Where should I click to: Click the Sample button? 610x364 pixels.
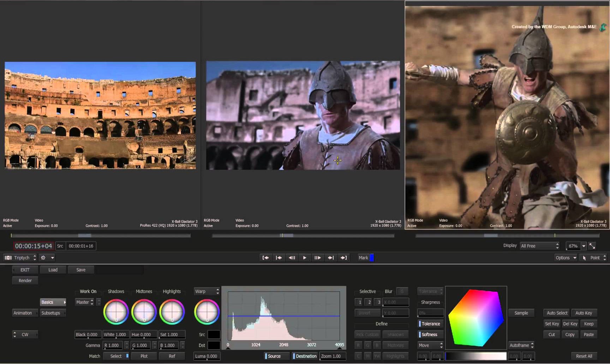[521, 313]
